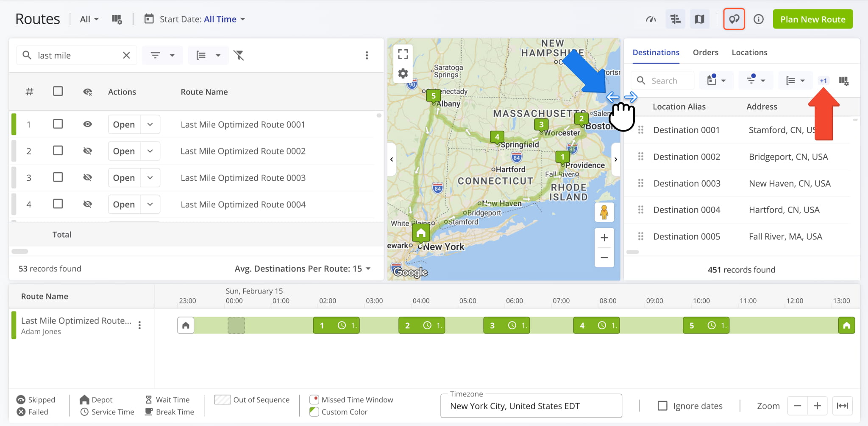
Task: Switch to the Orders tab
Action: point(705,52)
